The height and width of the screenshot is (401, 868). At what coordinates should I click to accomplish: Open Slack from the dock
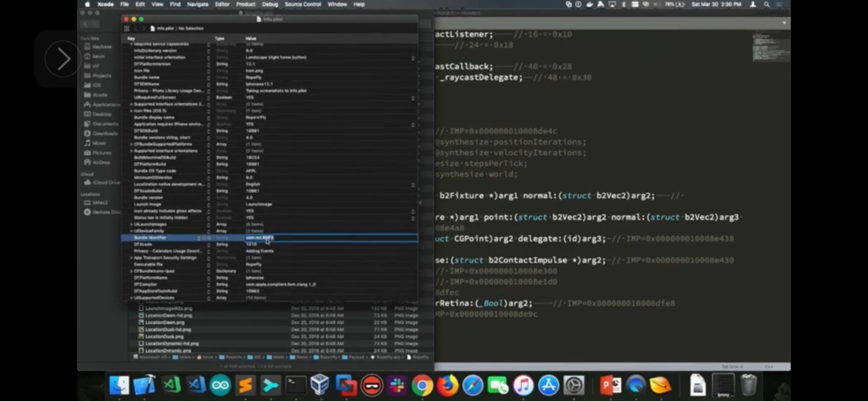coord(397,385)
